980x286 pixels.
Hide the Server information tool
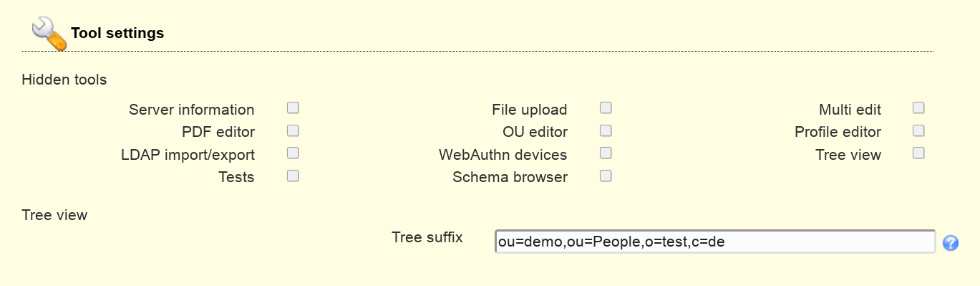(x=293, y=108)
